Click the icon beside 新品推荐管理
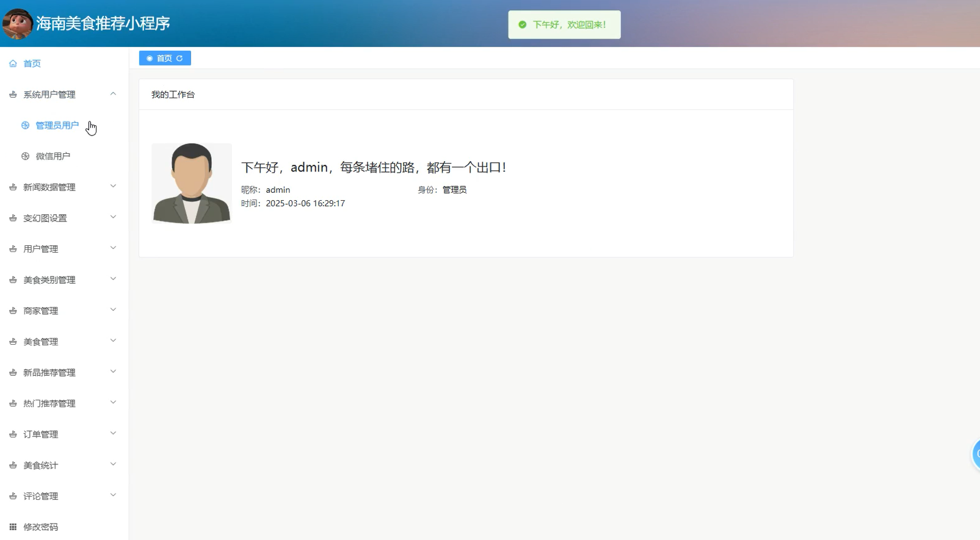Image resolution: width=980 pixels, height=540 pixels. [13, 373]
